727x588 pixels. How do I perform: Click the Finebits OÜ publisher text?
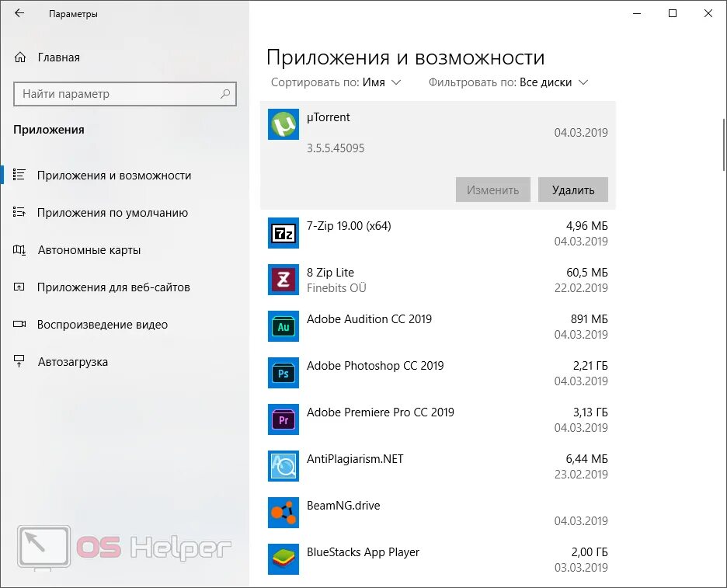point(336,288)
